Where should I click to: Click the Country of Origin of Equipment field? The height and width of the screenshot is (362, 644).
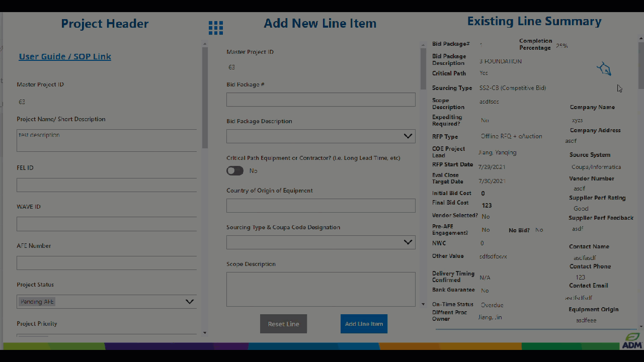[320, 205]
